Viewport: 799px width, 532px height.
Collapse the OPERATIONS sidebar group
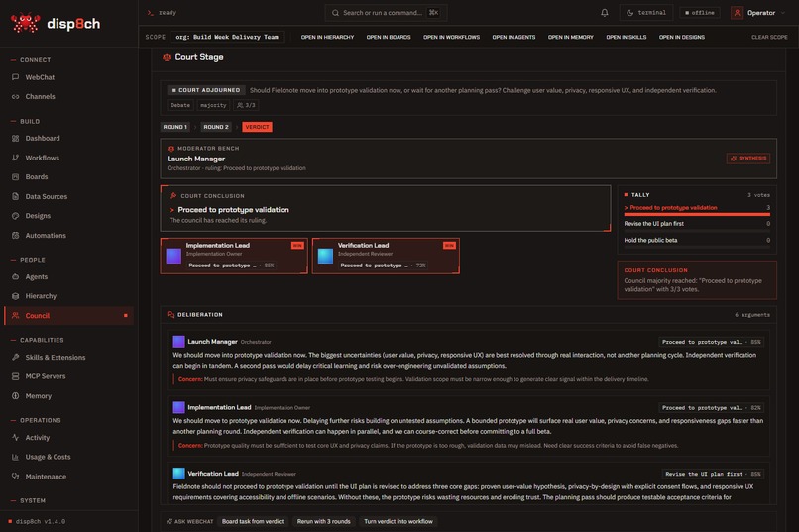click(x=36, y=420)
